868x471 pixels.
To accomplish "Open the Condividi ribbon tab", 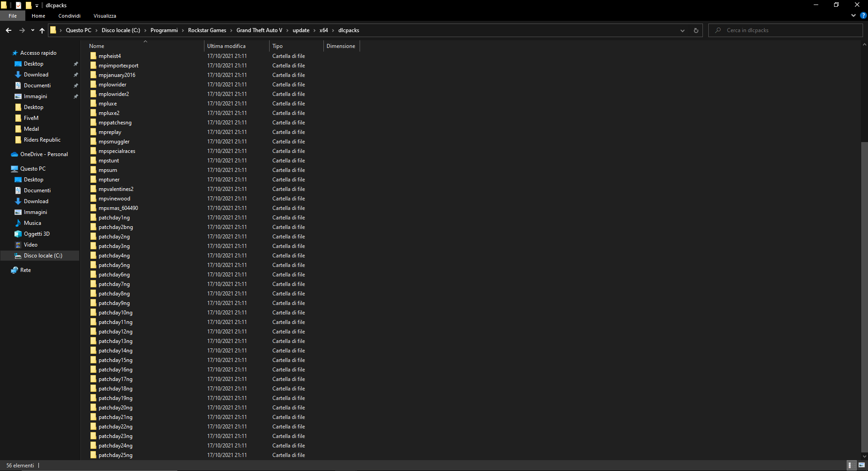I will [69, 16].
